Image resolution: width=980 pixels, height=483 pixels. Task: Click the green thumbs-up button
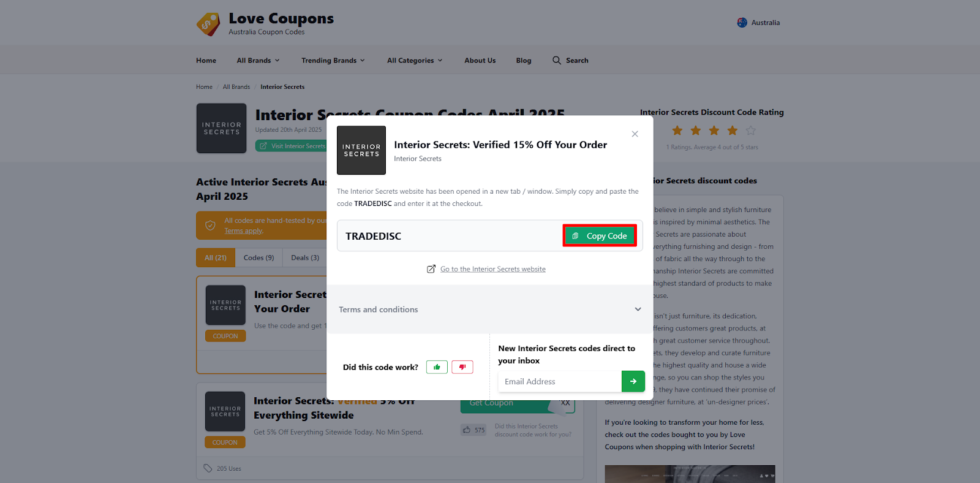coord(437,367)
